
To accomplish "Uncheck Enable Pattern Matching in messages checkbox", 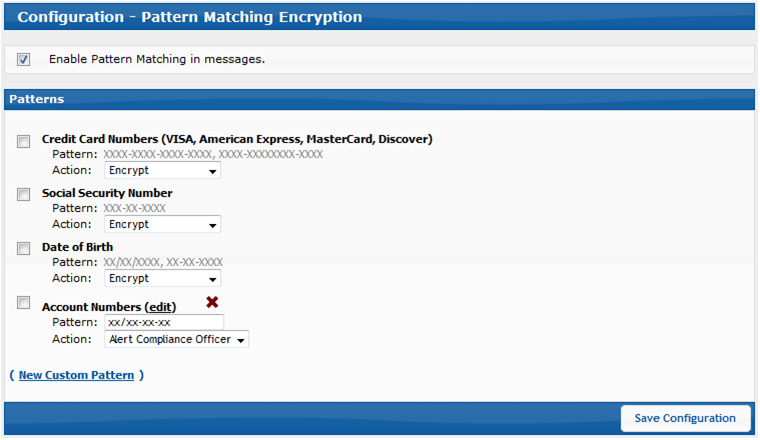I will coord(23,60).
